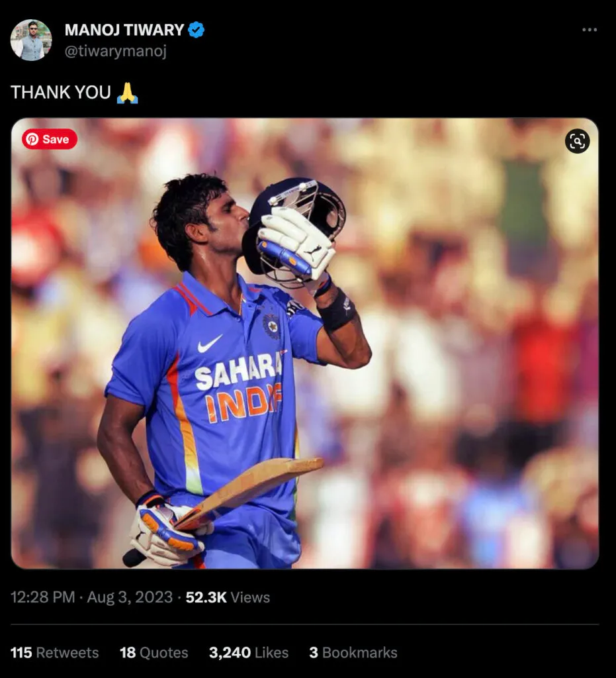This screenshot has height=678, width=616.
Task: Show the 18 Quotes list
Action: pos(154,652)
